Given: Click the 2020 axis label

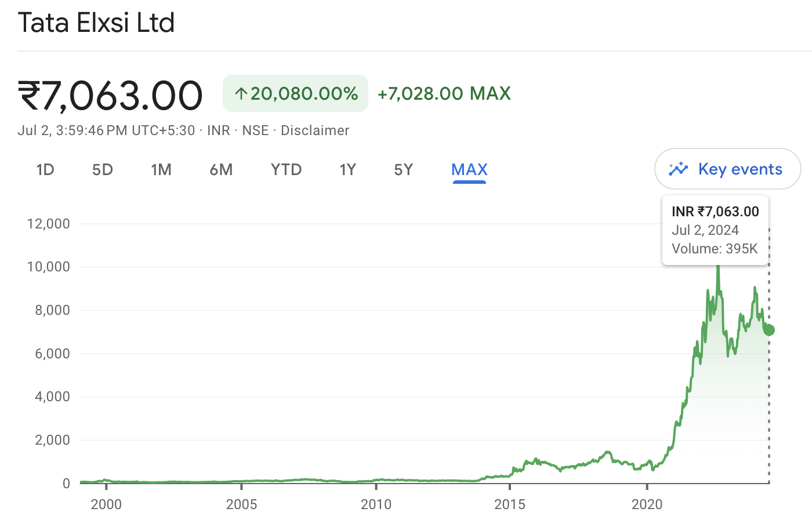Looking at the screenshot, I should click(647, 504).
